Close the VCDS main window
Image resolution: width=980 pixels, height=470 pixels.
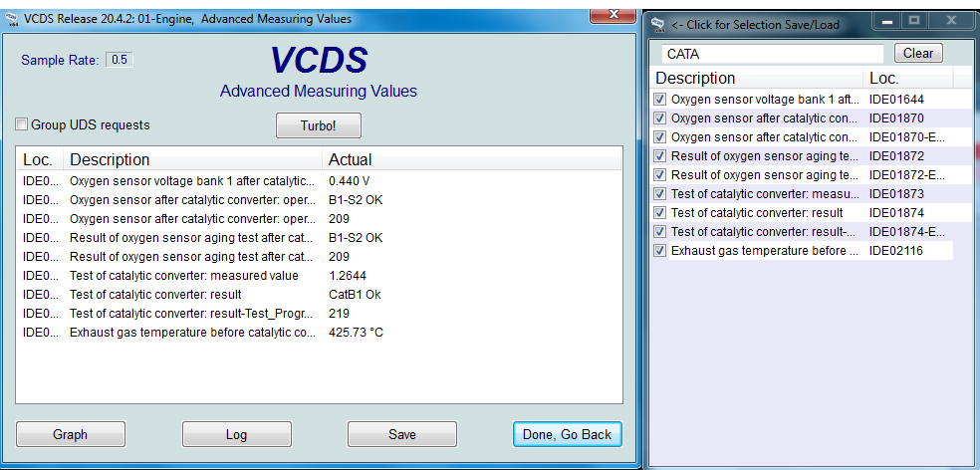click(x=613, y=15)
